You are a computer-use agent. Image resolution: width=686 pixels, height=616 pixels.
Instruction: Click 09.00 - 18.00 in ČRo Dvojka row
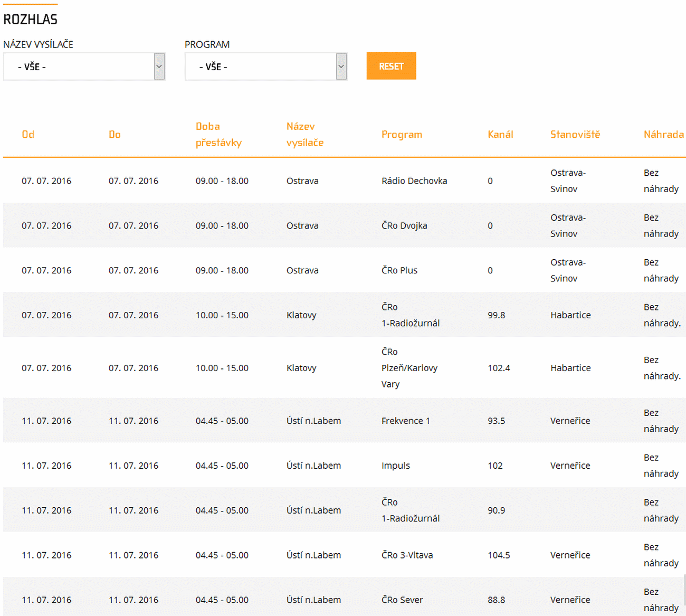pos(222,226)
